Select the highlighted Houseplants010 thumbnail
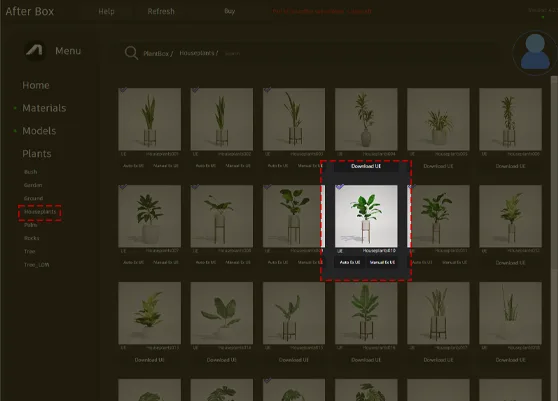This screenshot has width=558, height=401. 366,216
